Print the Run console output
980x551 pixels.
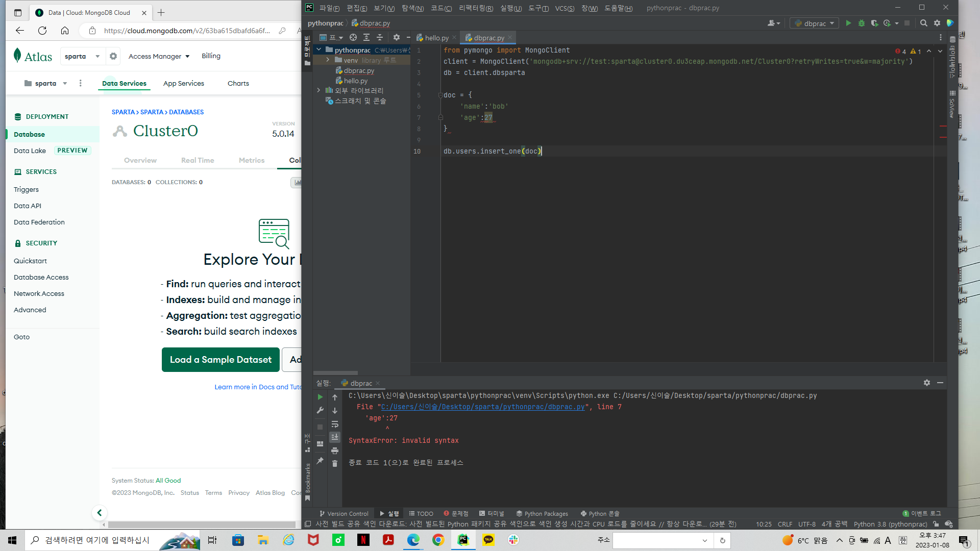(335, 450)
